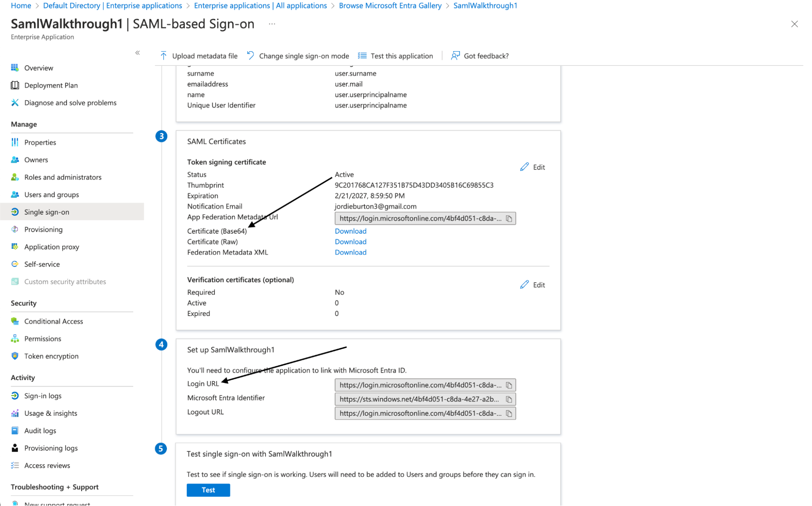812x506 pixels.
Task: Click Test this application
Action: [395, 56]
